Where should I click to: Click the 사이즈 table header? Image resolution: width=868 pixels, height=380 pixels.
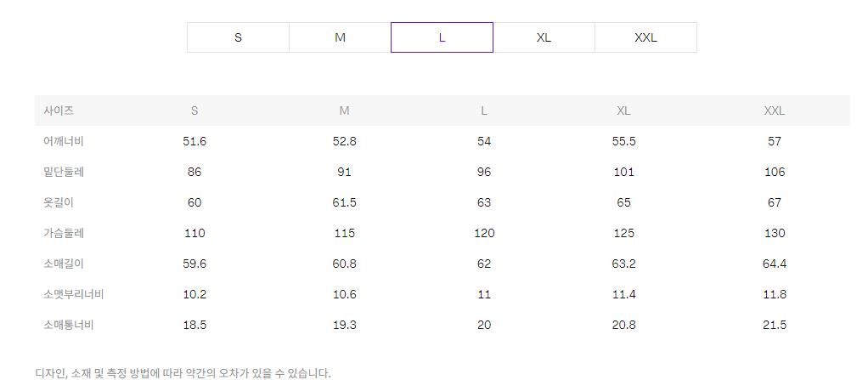59,111
